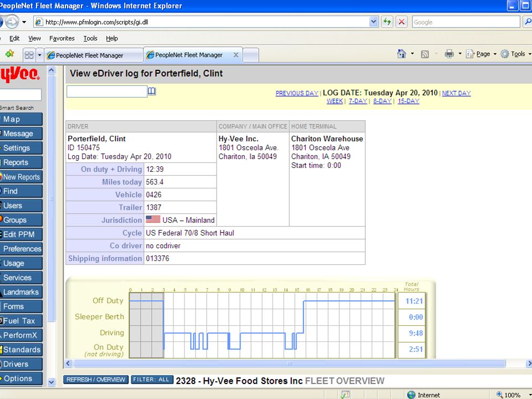Open the WEEK log view link

(335, 101)
